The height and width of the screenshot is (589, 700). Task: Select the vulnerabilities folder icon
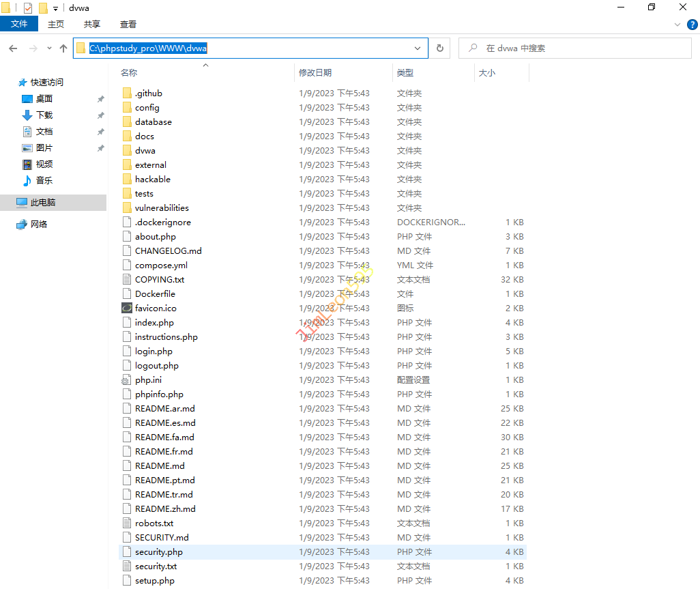coord(126,207)
